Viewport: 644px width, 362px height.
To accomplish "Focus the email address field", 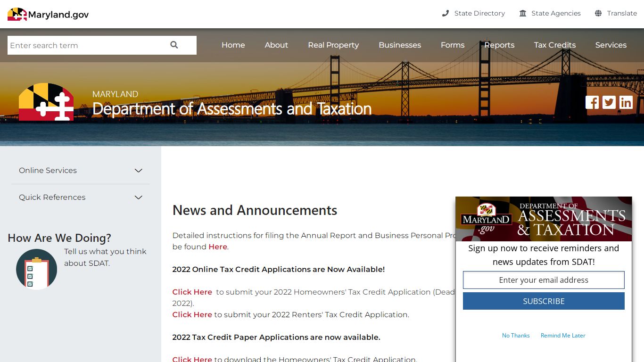I will coord(544,280).
